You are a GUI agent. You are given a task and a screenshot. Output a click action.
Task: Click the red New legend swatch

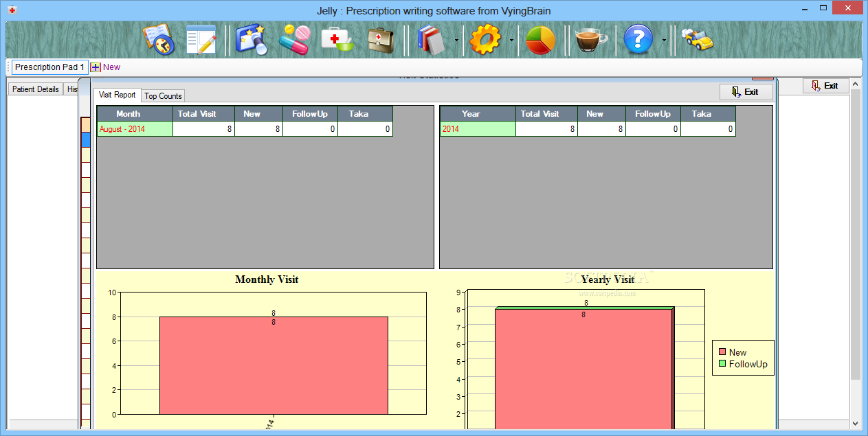pyautogui.click(x=722, y=352)
